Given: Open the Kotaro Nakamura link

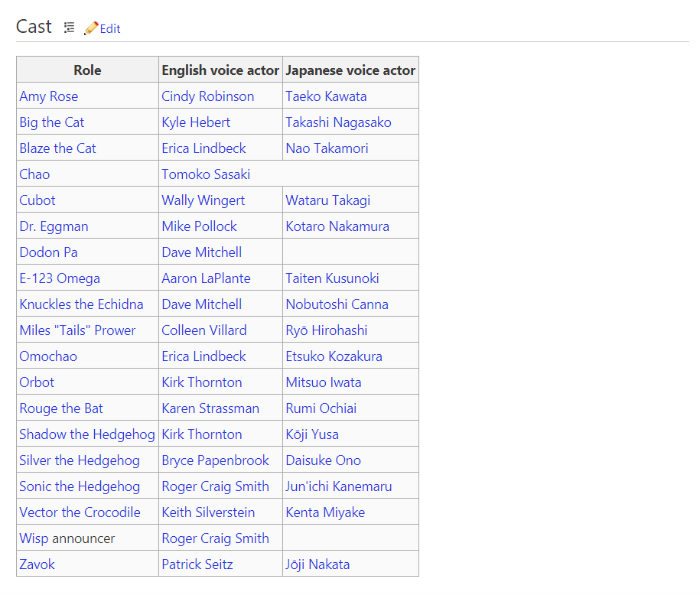Looking at the screenshot, I should tap(337, 226).
